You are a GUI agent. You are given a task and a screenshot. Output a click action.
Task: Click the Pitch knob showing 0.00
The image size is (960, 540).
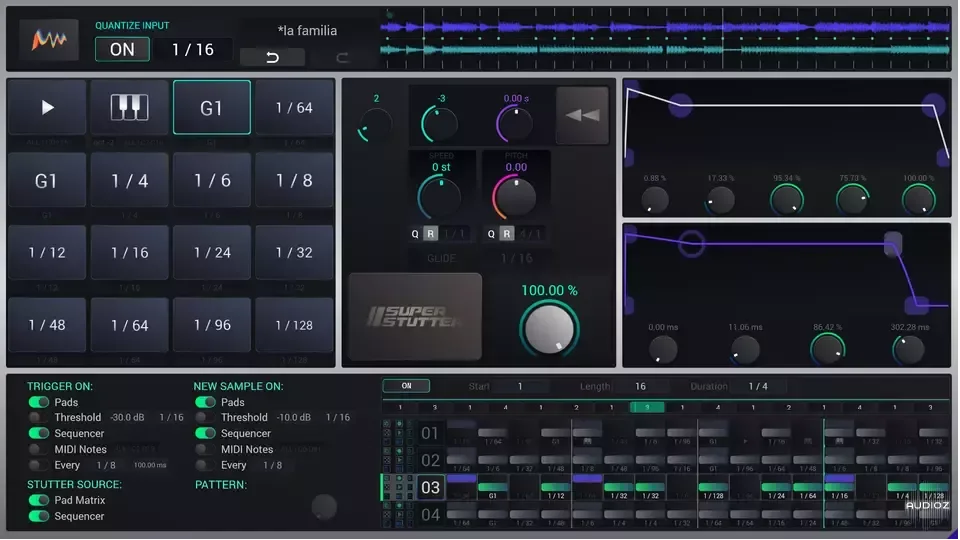pyautogui.click(x=514, y=198)
